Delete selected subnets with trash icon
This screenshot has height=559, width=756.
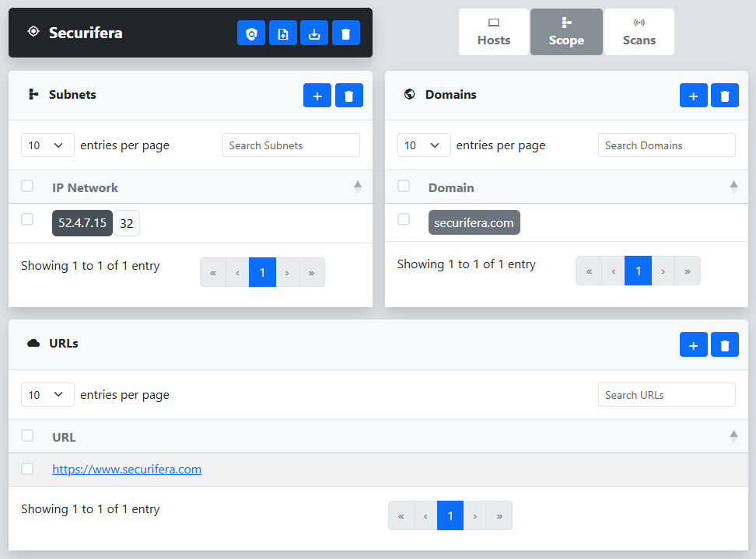pos(349,96)
